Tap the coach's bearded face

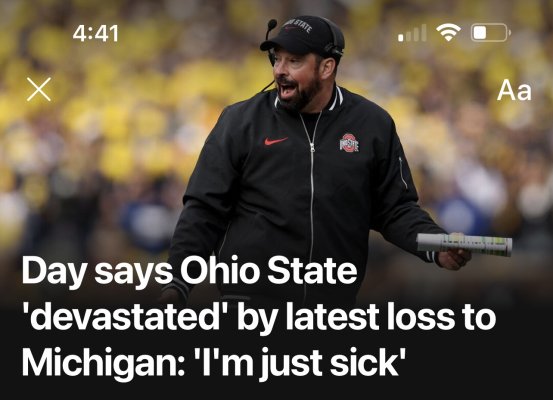pyautogui.click(x=297, y=79)
